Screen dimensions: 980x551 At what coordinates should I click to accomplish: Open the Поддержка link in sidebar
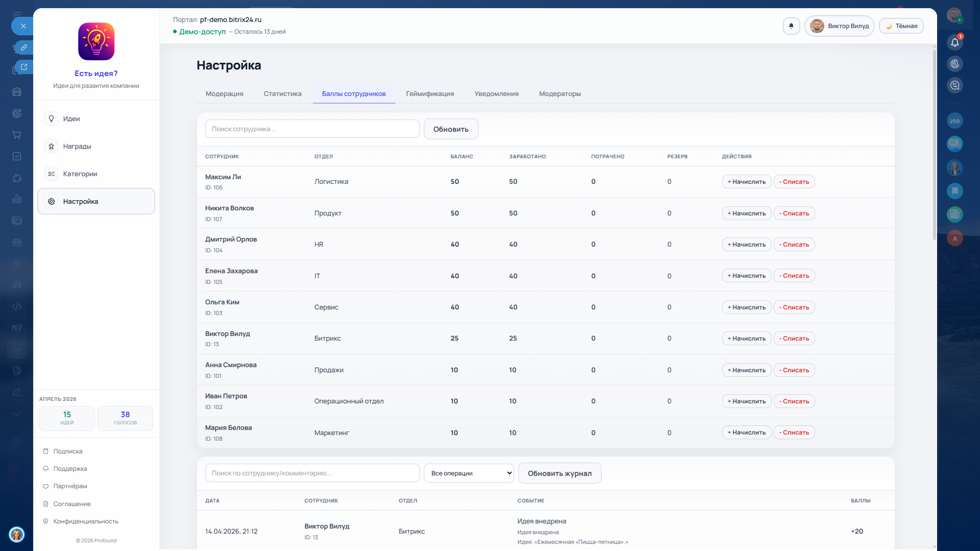[x=70, y=469]
